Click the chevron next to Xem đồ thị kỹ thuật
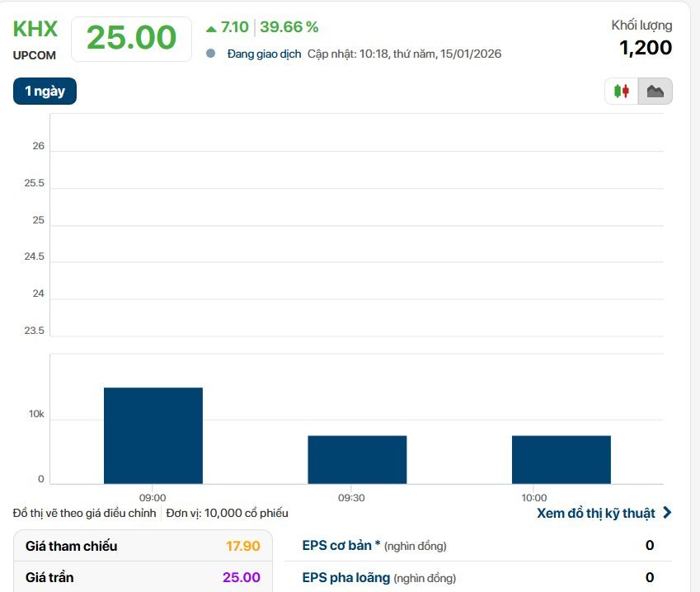The height and width of the screenshot is (592, 700). [667, 513]
